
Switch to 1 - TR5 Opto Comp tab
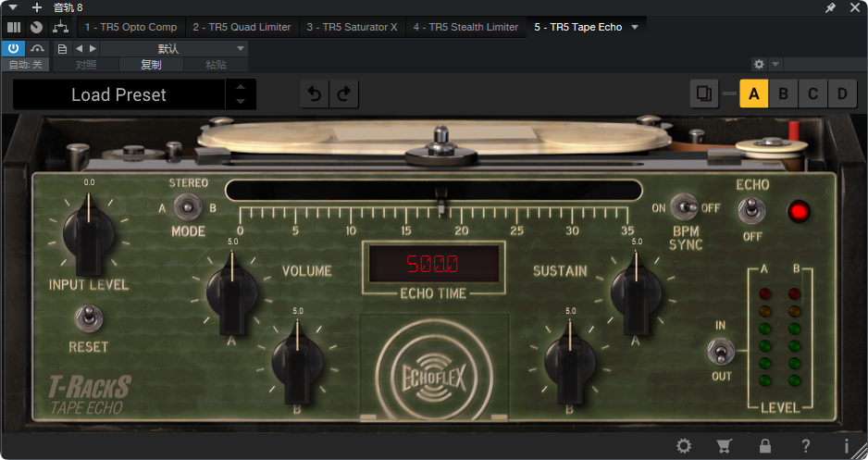click(130, 27)
